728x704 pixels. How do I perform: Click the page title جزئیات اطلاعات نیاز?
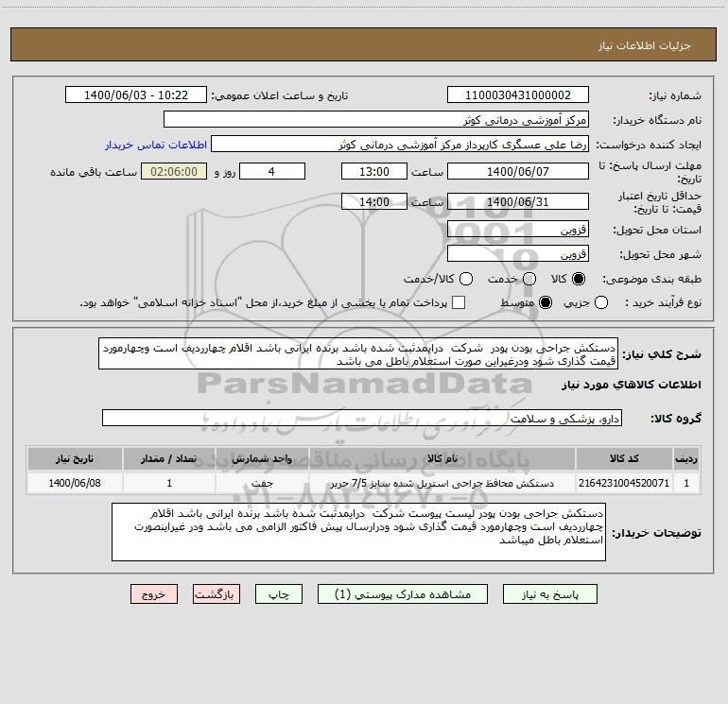point(644,45)
